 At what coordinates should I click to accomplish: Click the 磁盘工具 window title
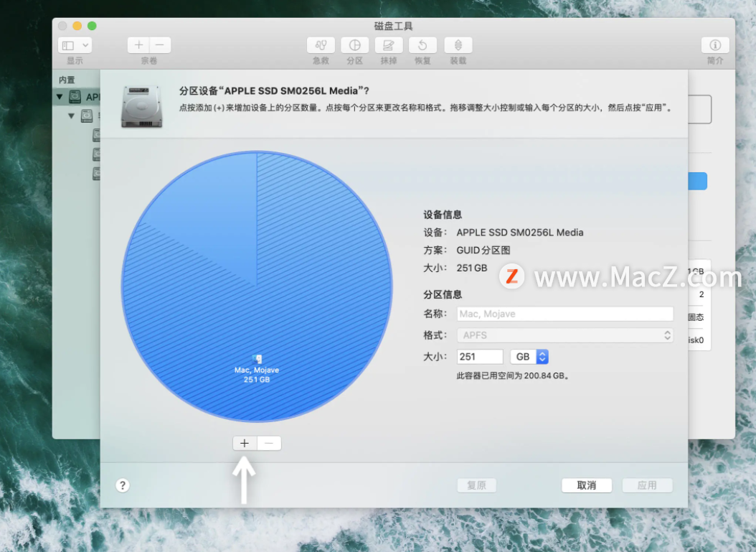(x=394, y=26)
